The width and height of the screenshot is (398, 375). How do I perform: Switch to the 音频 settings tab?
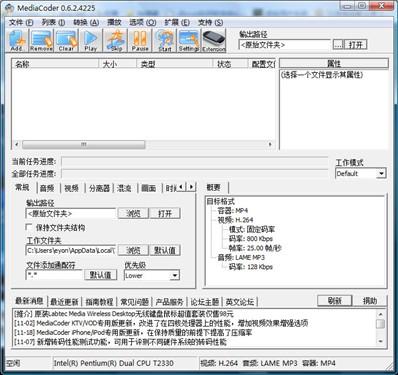point(47,188)
